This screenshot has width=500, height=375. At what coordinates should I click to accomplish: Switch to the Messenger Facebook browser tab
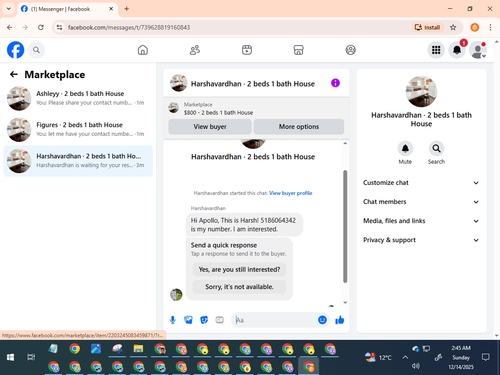point(67,9)
